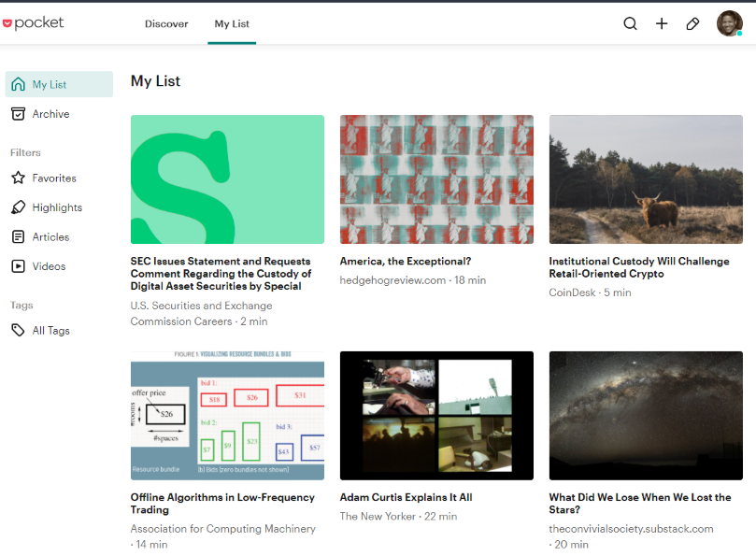Open Offline Algorithms in Low-Frequency Trading title
The image size is (756, 556).
click(222, 504)
